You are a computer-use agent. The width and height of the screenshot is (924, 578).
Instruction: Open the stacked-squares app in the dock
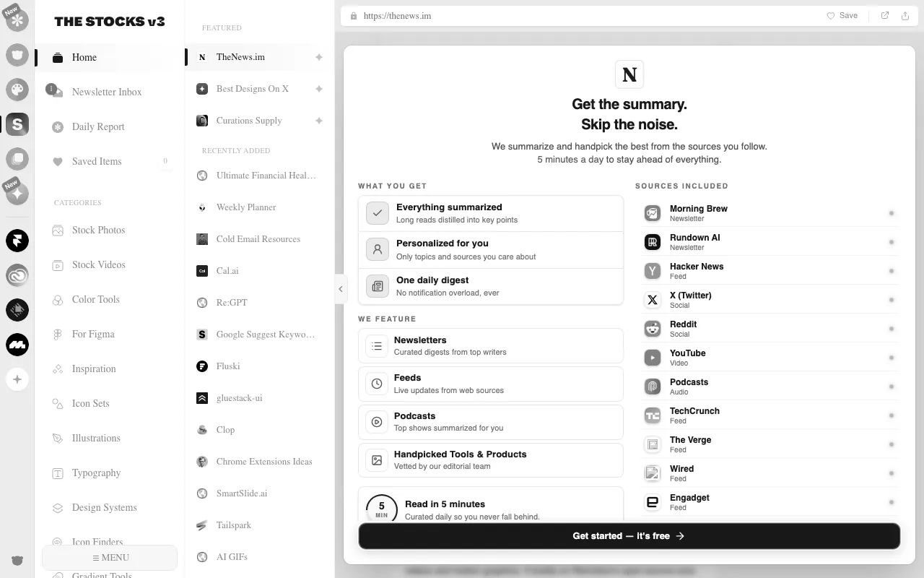pyautogui.click(x=17, y=158)
